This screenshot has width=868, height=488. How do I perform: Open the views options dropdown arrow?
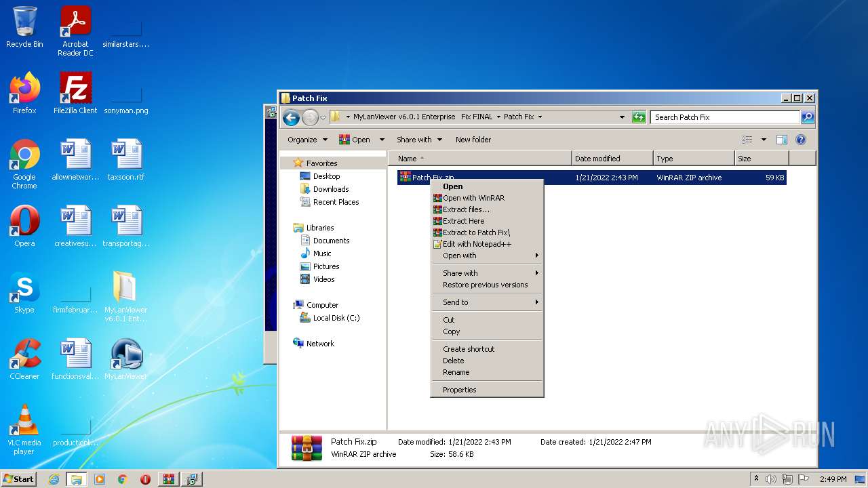(x=764, y=140)
